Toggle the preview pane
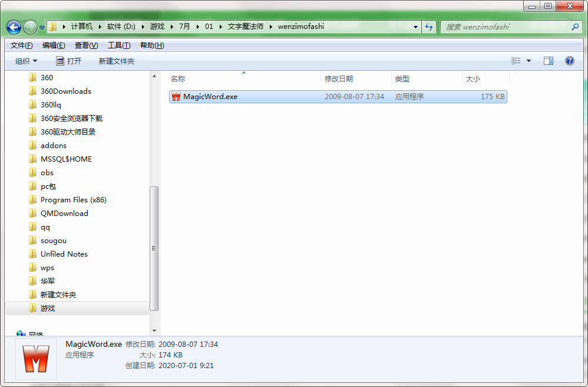 click(549, 61)
